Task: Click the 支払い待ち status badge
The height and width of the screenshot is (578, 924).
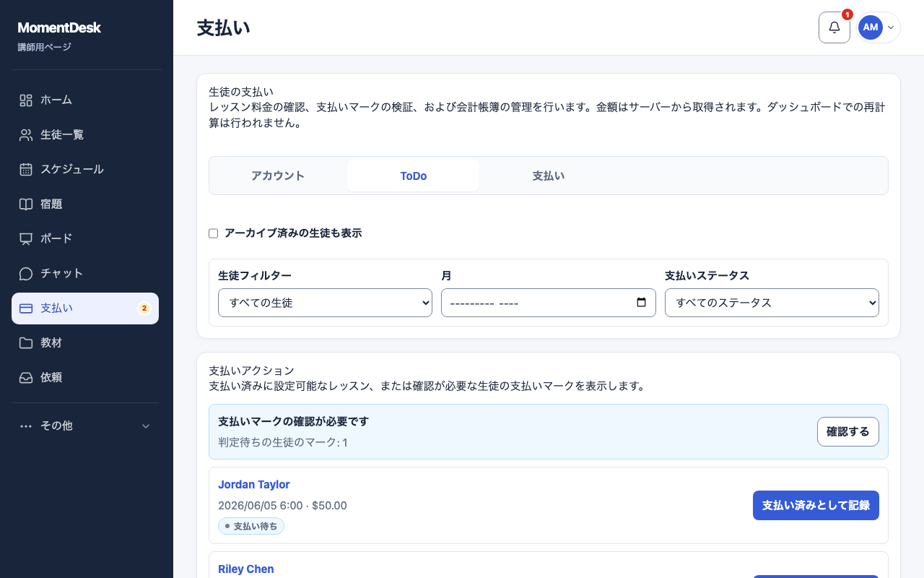Action: (251, 526)
